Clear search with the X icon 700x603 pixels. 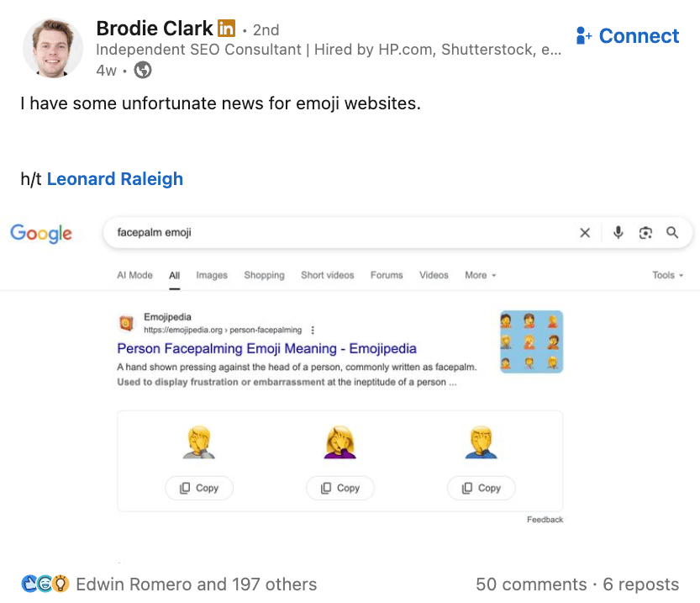click(585, 233)
